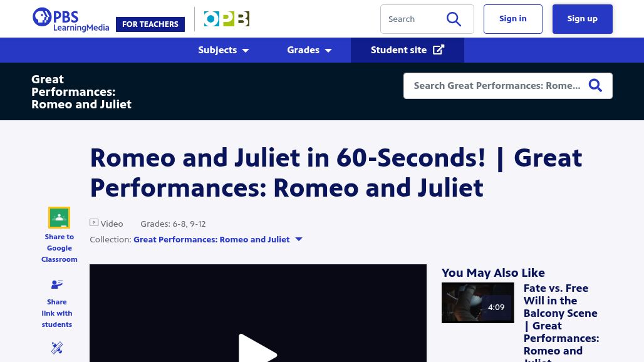Click the share link with students icon
This screenshot has width=644, height=362.
[56, 284]
